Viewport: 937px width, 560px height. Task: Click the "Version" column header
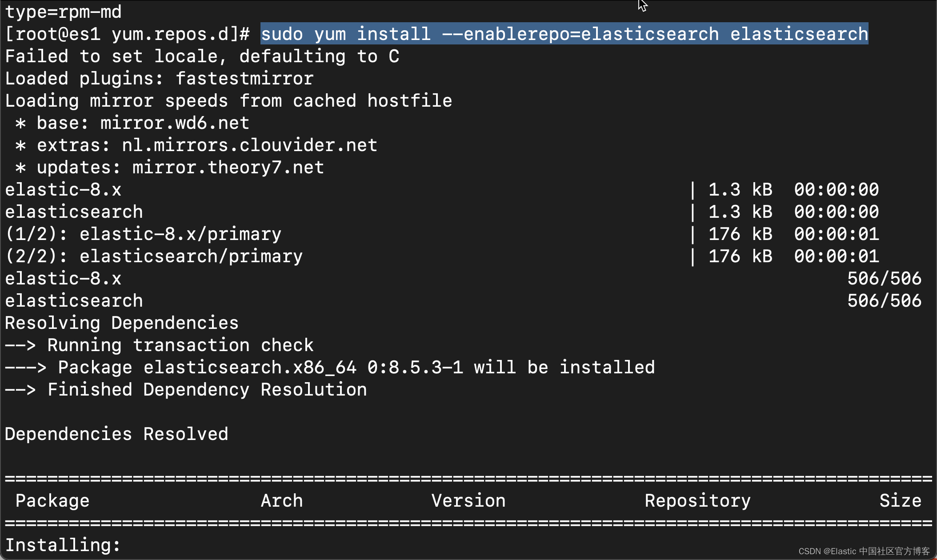click(x=468, y=501)
